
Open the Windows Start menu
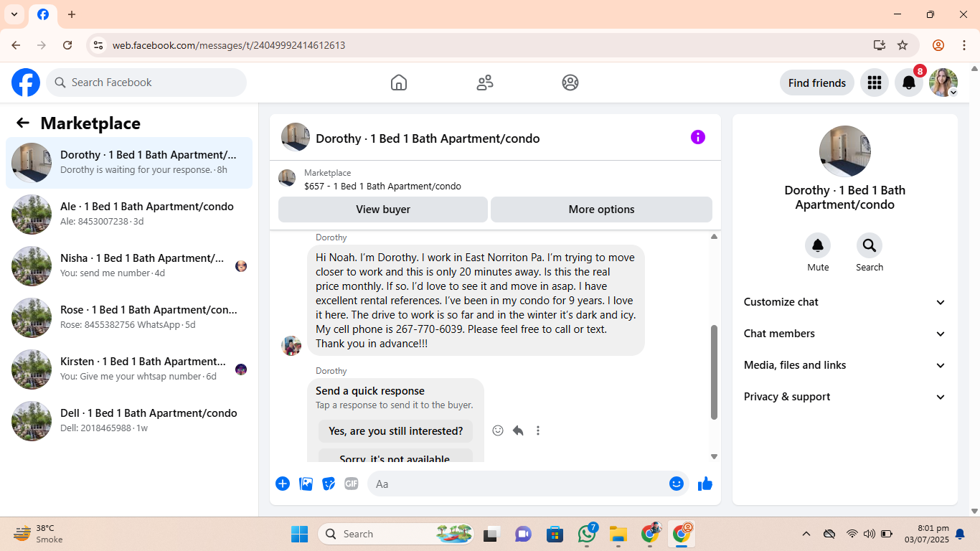pyautogui.click(x=299, y=534)
